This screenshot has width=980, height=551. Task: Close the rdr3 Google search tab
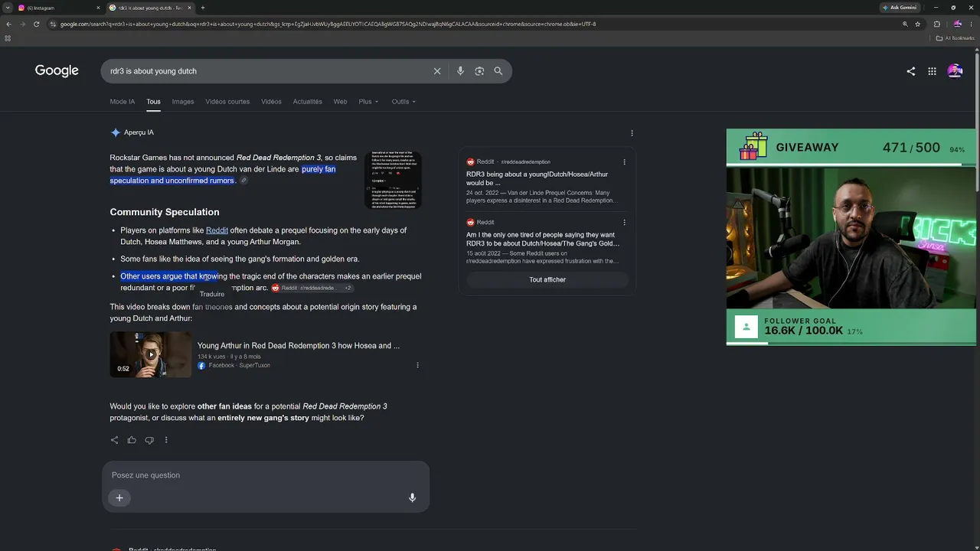[x=189, y=8]
